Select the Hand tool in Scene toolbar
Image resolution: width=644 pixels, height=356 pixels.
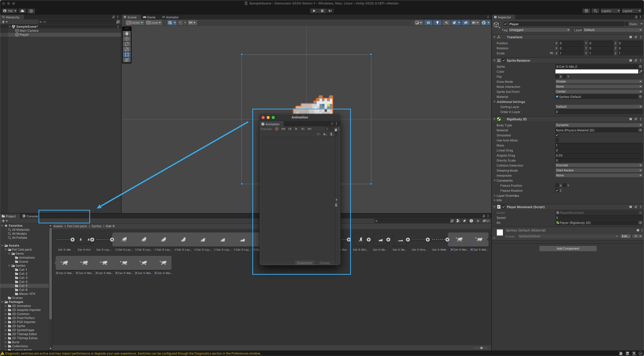[x=127, y=33]
